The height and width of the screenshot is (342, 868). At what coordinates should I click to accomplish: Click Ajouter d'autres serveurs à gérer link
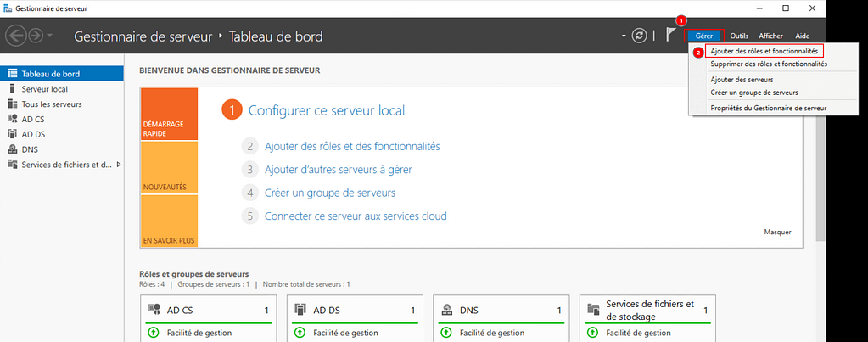[338, 169]
